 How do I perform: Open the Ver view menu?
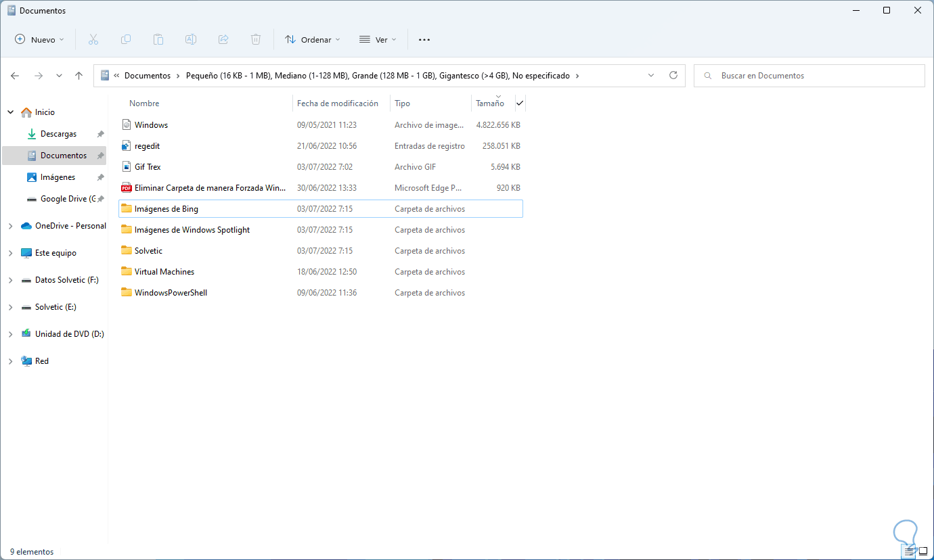[378, 39]
